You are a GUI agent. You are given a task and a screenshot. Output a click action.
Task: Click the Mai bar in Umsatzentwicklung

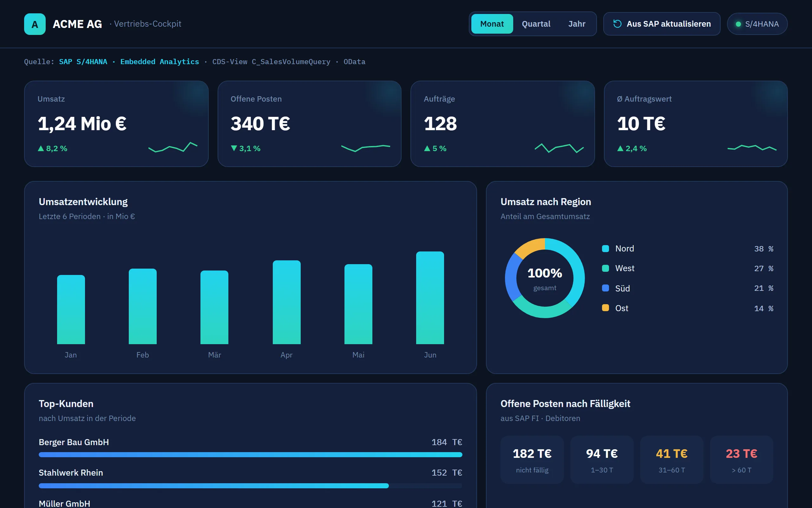358,304
